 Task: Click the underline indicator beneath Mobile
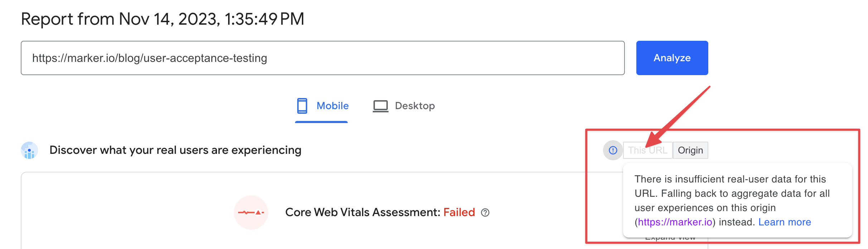321,122
